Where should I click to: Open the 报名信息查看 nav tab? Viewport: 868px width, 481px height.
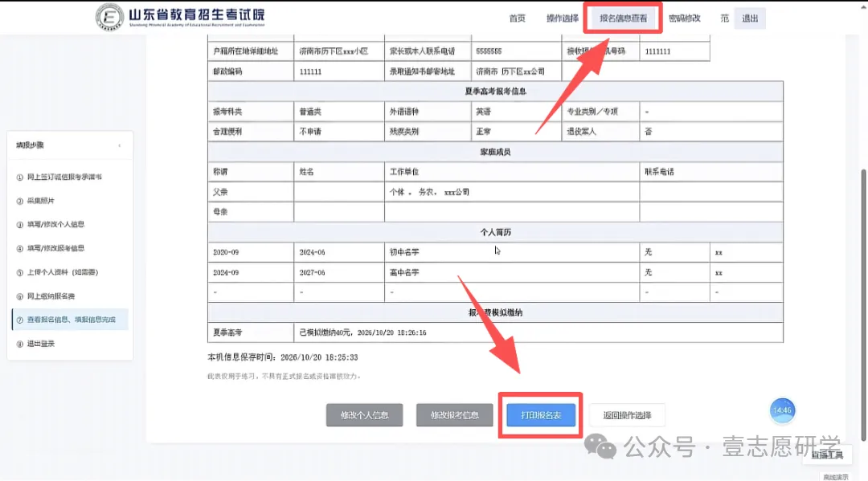[x=623, y=18]
